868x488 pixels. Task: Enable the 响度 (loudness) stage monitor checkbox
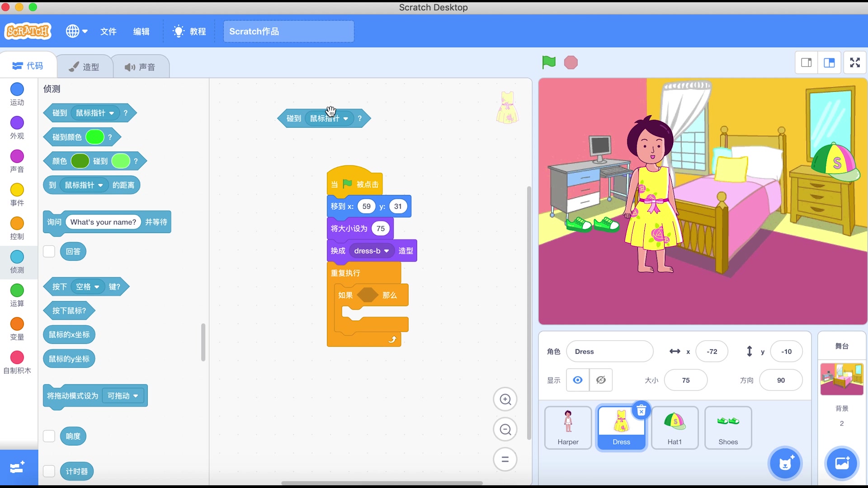tap(49, 436)
